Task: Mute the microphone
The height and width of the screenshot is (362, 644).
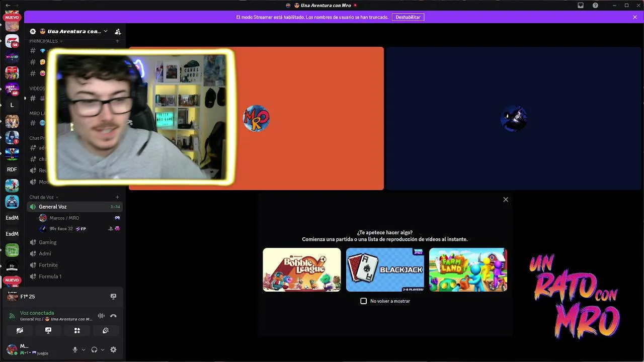Action: click(x=75, y=349)
